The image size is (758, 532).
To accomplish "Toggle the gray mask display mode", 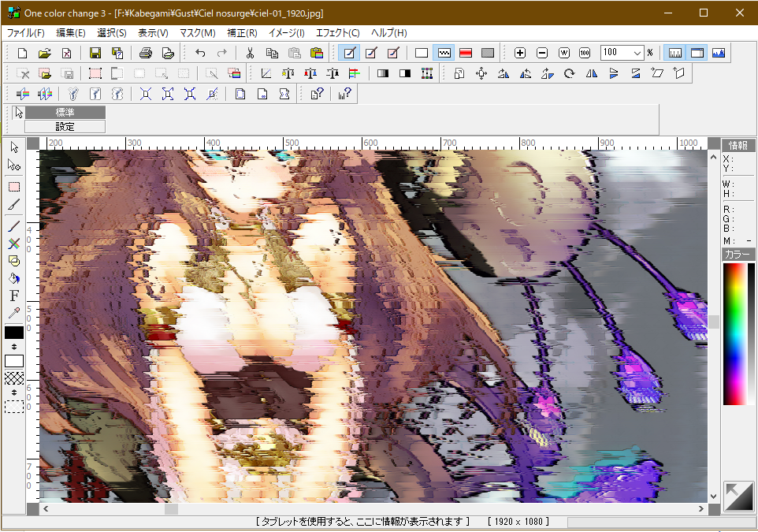I will pos(487,54).
